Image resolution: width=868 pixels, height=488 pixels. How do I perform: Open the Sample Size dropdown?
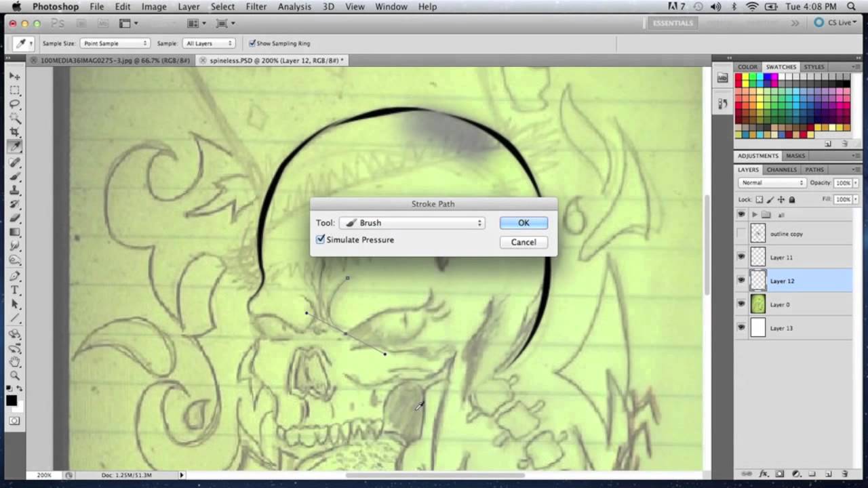coord(115,43)
